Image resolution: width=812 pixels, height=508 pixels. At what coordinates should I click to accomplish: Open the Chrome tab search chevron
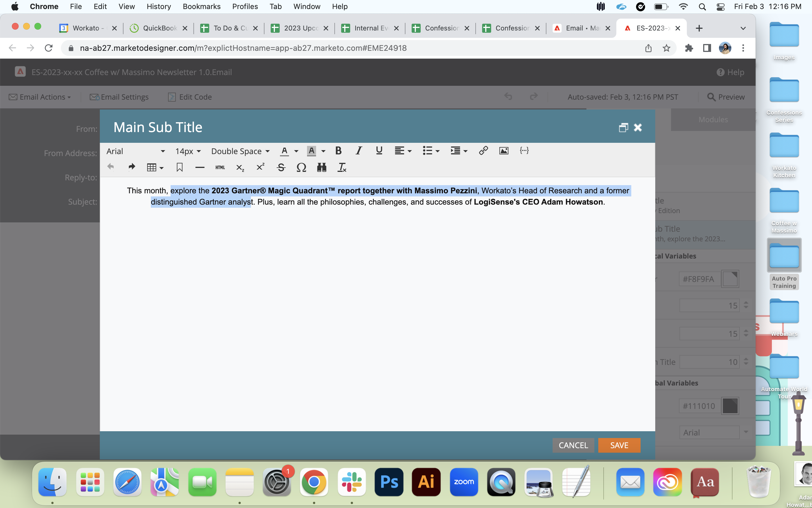point(743,28)
